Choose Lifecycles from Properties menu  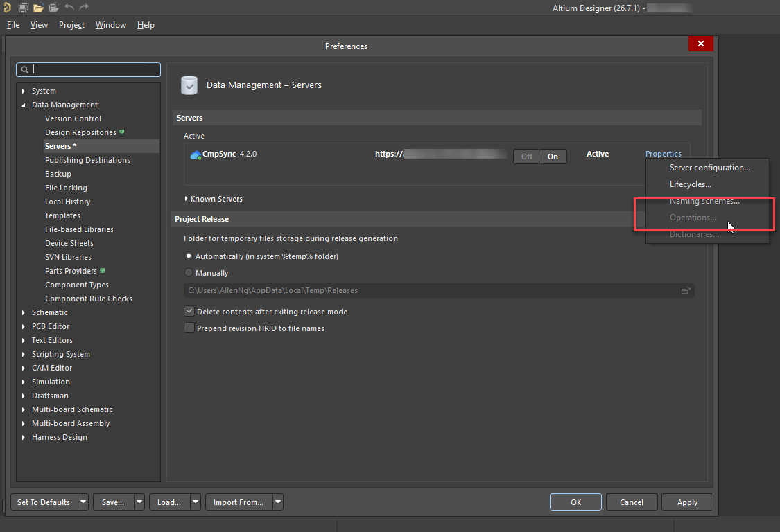pyautogui.click(x=691, y=184)
